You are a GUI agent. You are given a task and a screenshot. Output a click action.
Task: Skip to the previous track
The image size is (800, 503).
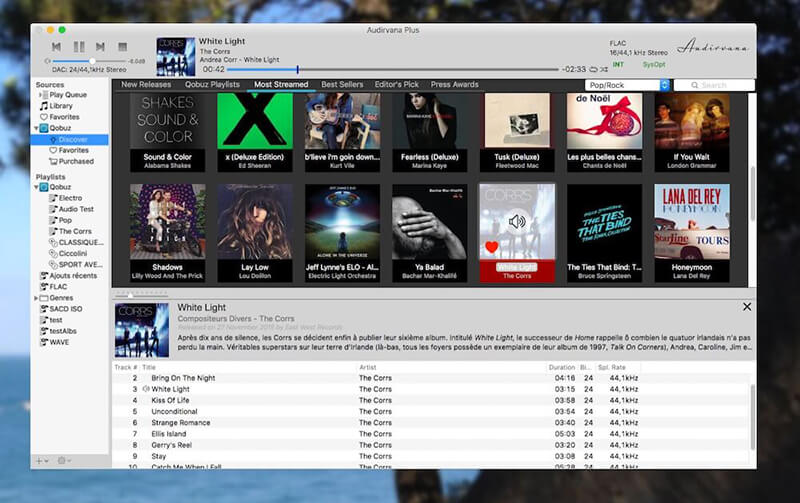[56, 47]
